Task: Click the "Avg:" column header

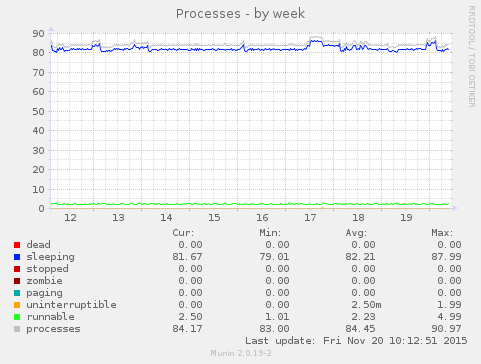Action: 356,233
